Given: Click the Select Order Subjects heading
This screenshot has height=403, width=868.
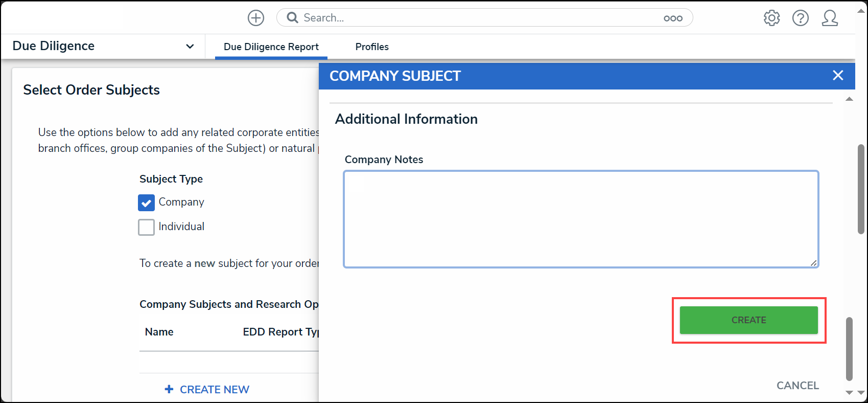Looking at the screenshot, I should 91,90.
